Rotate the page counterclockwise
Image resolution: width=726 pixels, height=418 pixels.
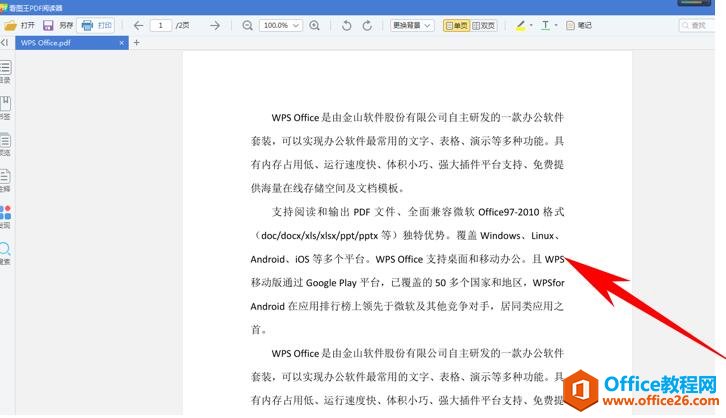click(346, 25)
